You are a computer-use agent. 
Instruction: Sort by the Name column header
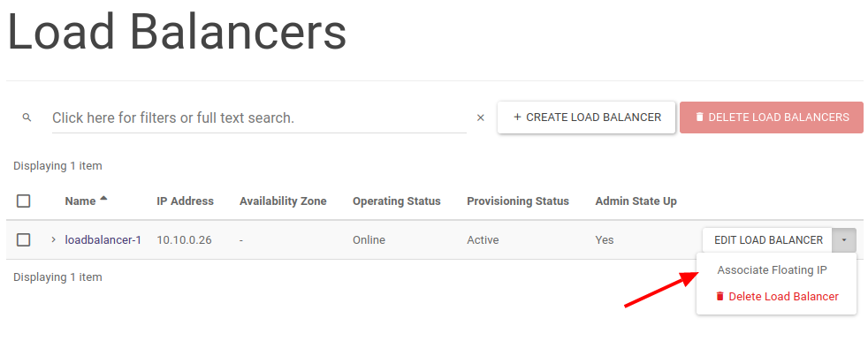tap(80, 201)
